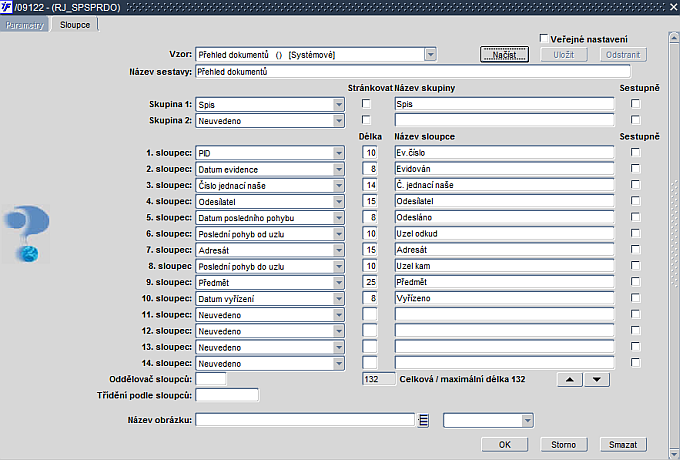Click the move up arrow button
Image resolution: width=680 pixels, height=460 pixels.
click(x=569, y=379)
